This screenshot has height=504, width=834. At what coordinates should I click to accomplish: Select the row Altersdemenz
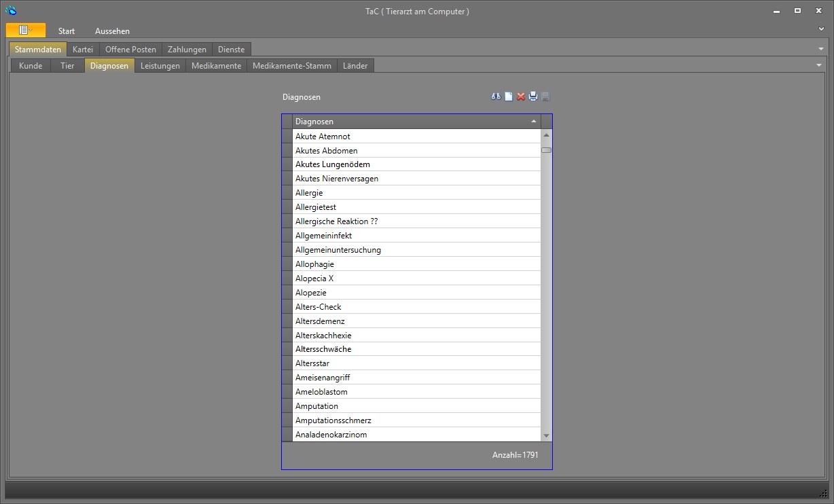pyautogui.click(x=416, y=321)
